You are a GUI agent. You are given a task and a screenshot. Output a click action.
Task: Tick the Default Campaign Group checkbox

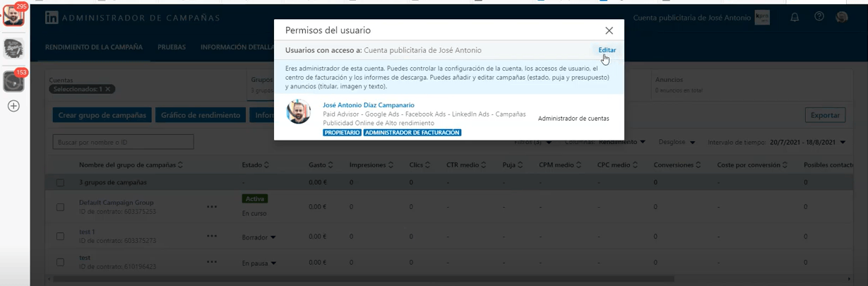click(60, 207)
